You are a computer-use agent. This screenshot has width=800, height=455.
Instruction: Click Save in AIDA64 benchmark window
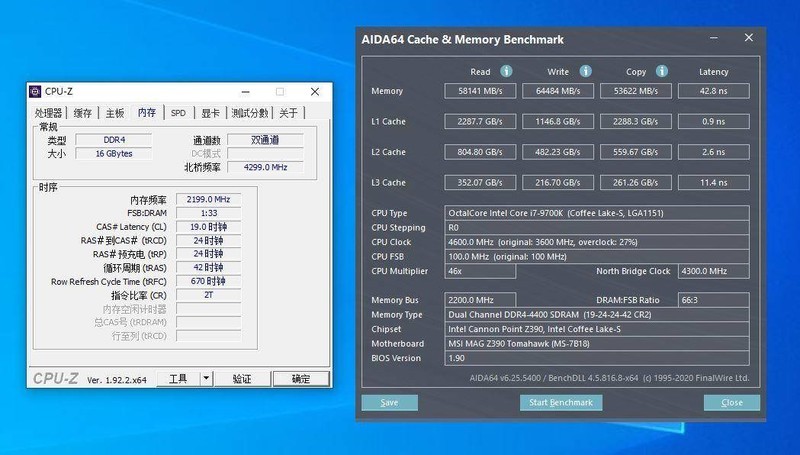tap(389, 402)
